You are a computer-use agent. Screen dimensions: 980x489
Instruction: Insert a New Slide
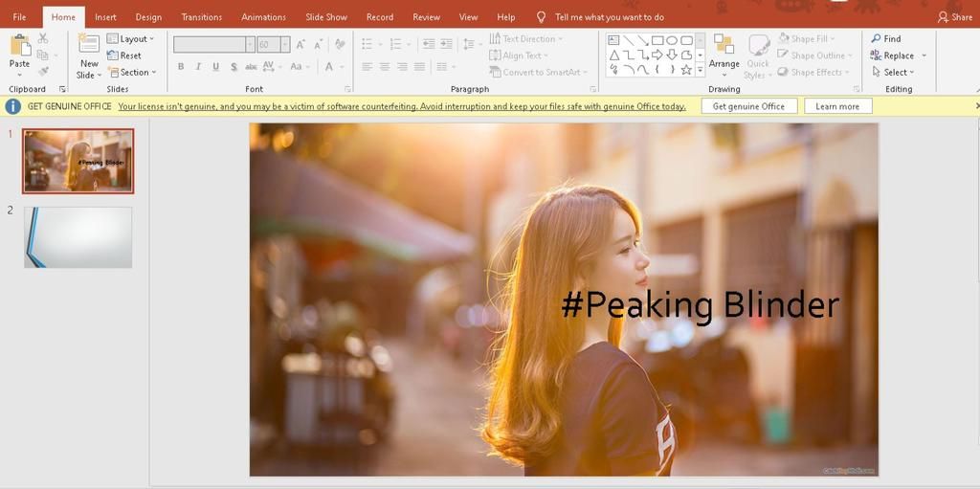[x=89, y=56]
